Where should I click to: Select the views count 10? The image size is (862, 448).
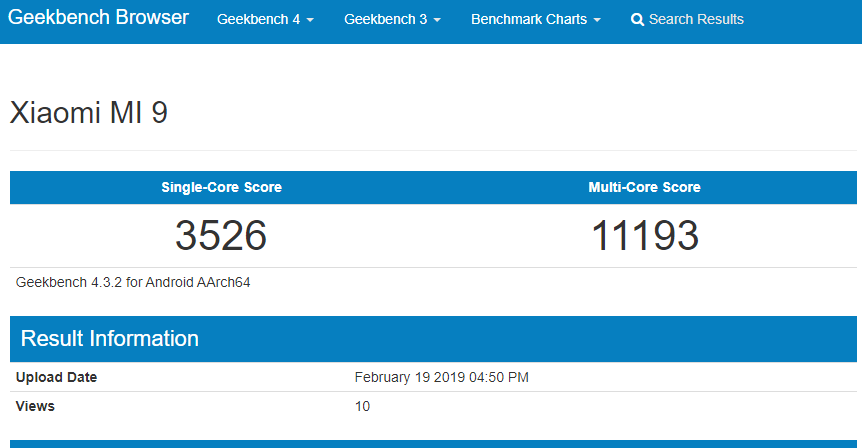coord(362,406)
